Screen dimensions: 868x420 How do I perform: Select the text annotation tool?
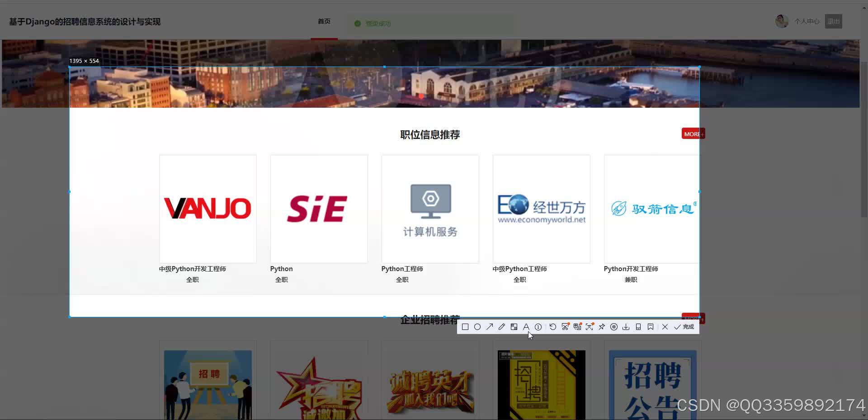[x=526, y=327]
